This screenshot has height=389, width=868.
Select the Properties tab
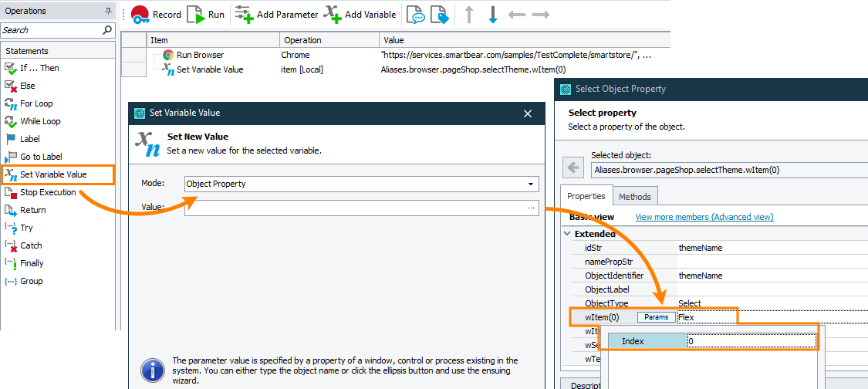(x=586, y=197)
